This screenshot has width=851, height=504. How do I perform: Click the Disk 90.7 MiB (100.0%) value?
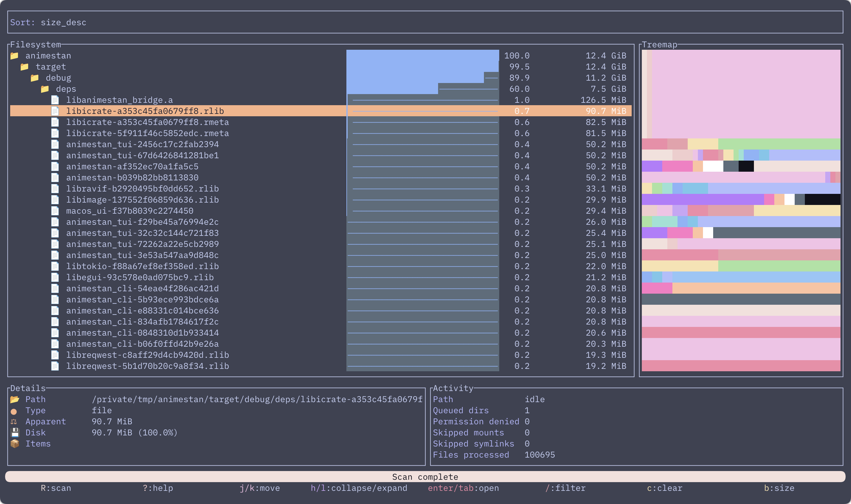point(135,433)
